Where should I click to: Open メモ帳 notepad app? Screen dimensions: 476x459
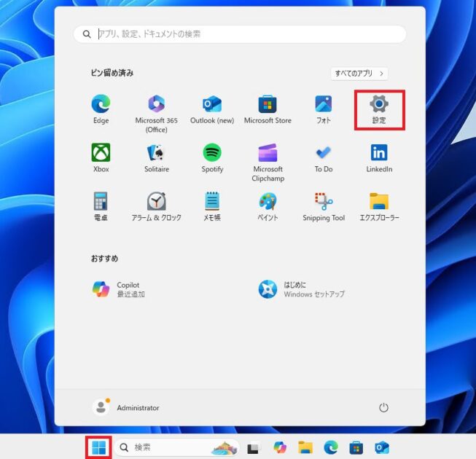(212, 206)
